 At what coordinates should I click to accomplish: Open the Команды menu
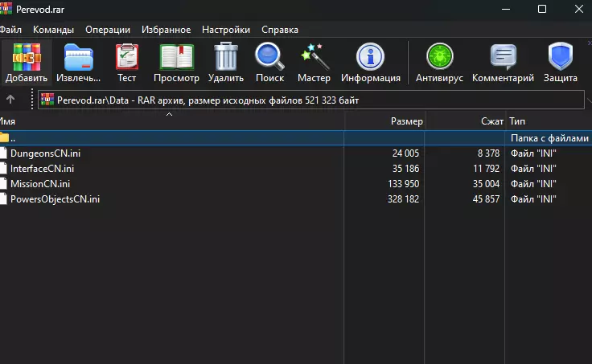[x=53, y=30]
